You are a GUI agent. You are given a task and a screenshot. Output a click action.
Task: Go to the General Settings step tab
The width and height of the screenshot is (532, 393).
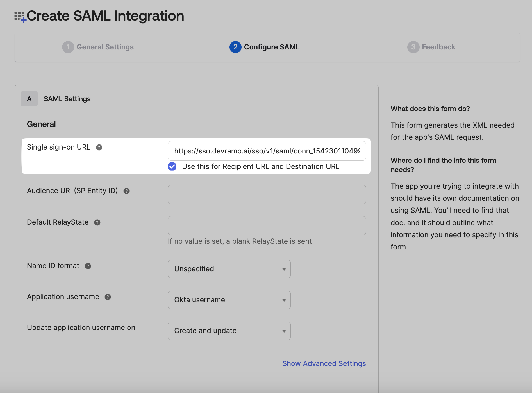[x=98, y=47]
